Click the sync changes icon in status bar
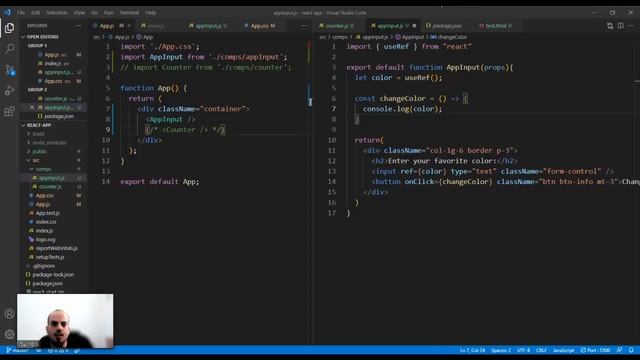The image size is (640, 360). tap(38, 350)
